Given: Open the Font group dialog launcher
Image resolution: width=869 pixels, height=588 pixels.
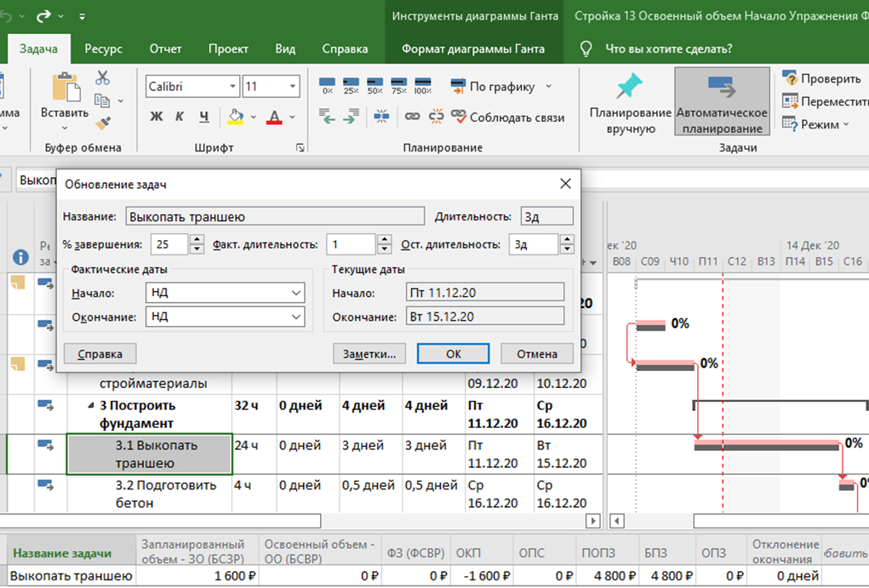Looking at the screenshot, I should pyautogui.click(x=300, y=147).
